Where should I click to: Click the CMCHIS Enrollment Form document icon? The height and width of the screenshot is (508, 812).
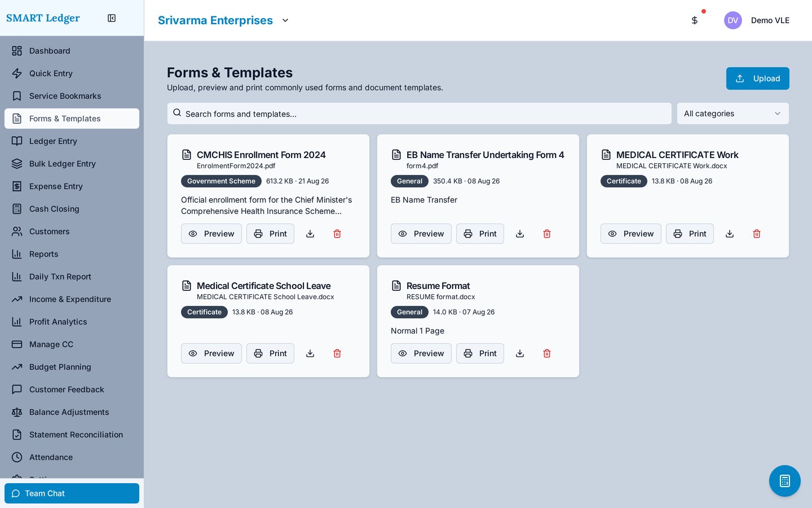187,155
